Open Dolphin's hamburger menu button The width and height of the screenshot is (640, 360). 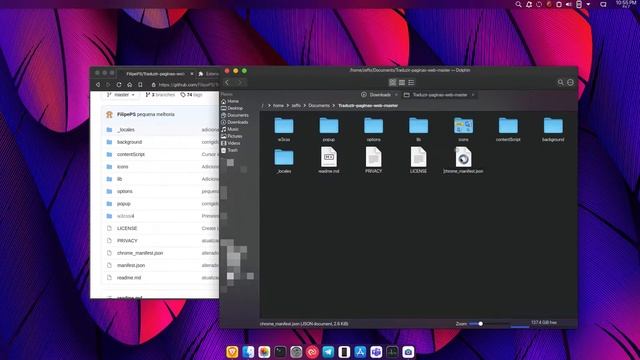pos(571,82)
